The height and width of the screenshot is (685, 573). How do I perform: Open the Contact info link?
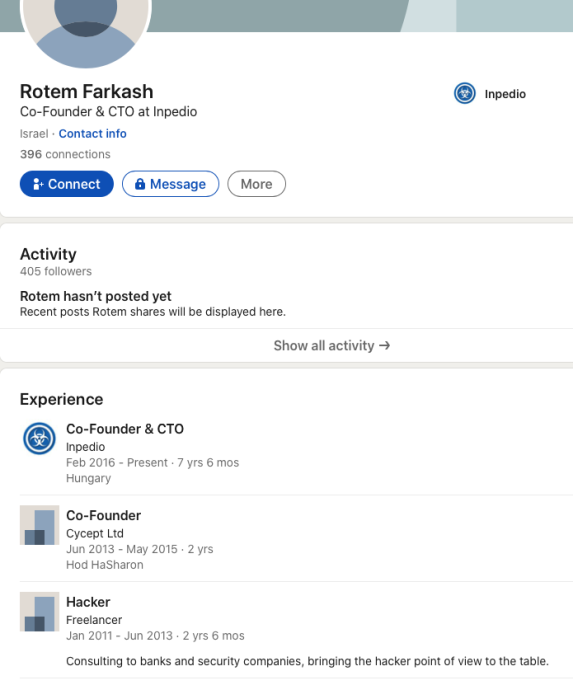coord(93,134)
